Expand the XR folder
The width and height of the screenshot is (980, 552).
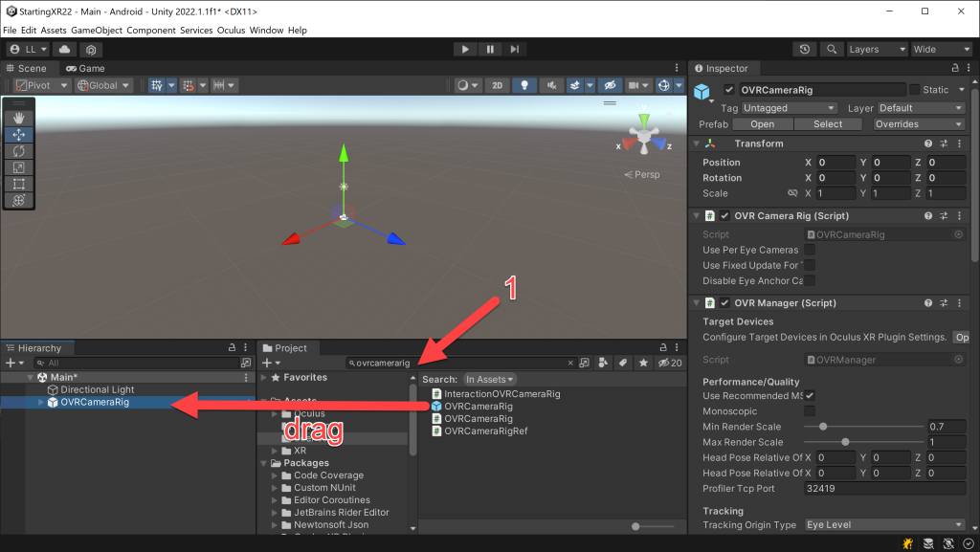pyautogui.click(x=275, y=451)
